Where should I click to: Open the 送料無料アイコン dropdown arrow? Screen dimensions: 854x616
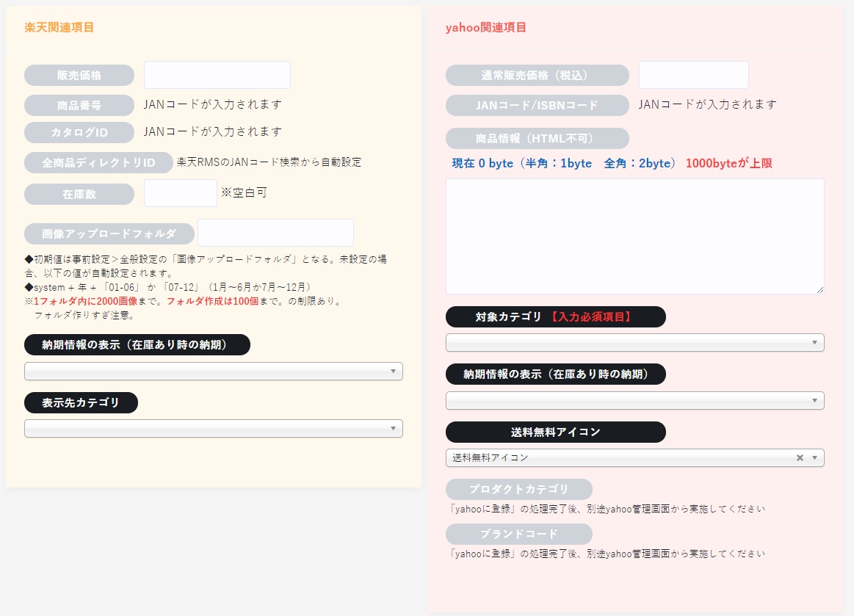coord(815,457)
